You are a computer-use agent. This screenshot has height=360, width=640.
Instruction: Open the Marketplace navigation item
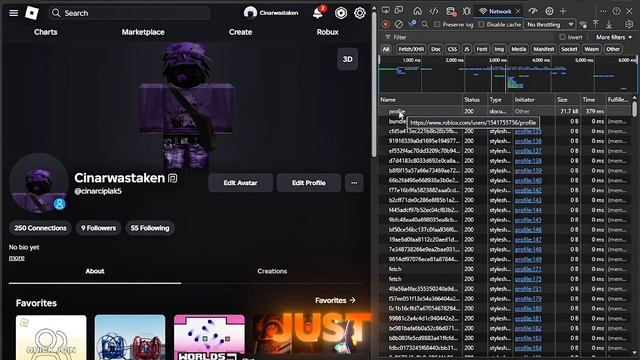(x=143, y=32)
